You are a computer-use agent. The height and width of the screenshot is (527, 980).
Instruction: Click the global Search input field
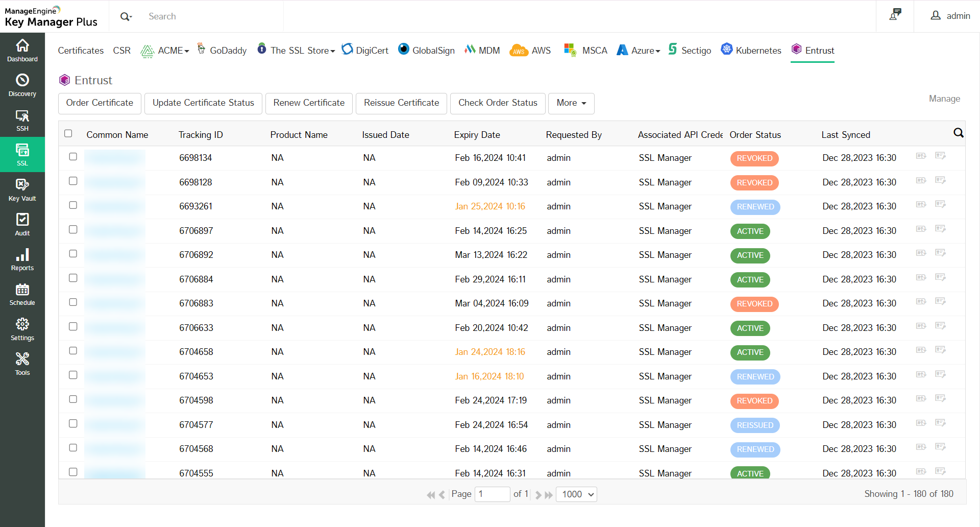click(214, 16)
